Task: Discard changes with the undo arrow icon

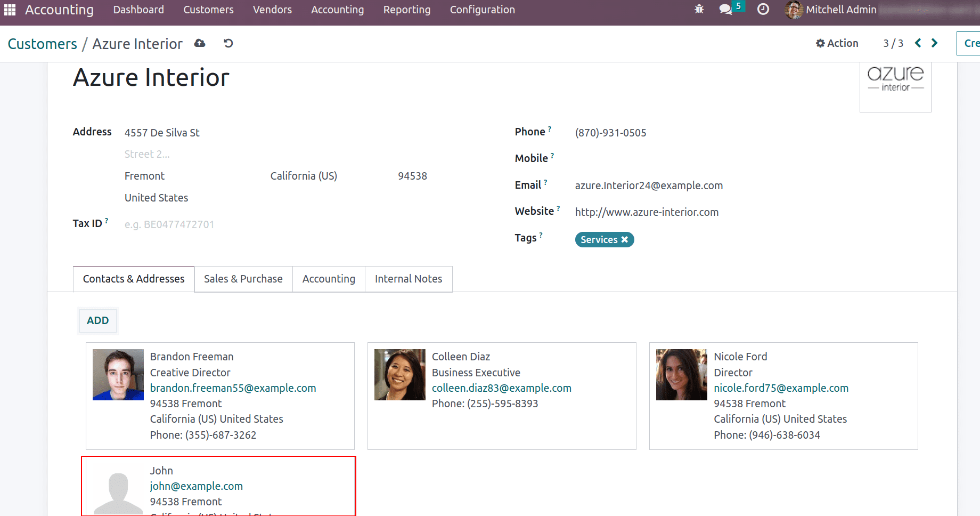Action: point(228,43)
